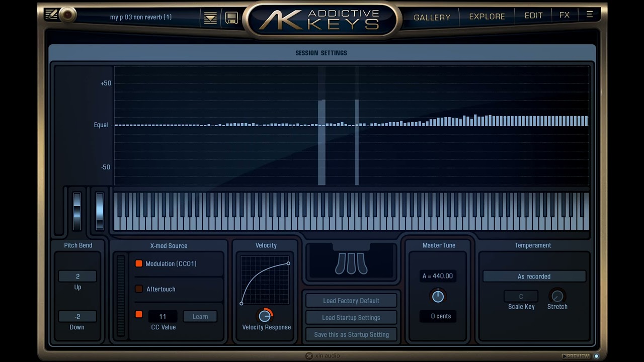Toggle the CC Value X-mod source

pyautogui.click(x=139, y=315)
